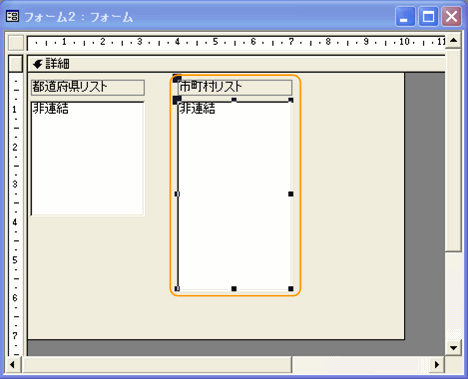Click the horizontal scrollbar left arrow
The height and width of the screenshot is (379, 468).
(x=13, y=364)
